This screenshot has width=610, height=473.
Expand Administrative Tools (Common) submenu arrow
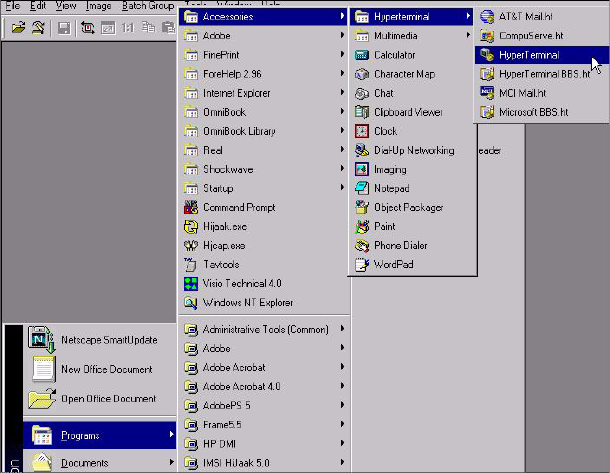(342, 329)
